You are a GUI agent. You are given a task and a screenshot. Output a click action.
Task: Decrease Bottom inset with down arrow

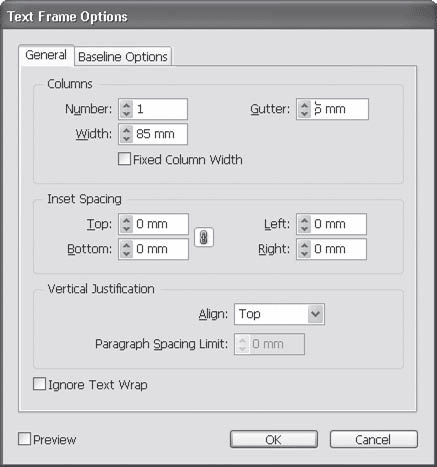pos(126,253)
